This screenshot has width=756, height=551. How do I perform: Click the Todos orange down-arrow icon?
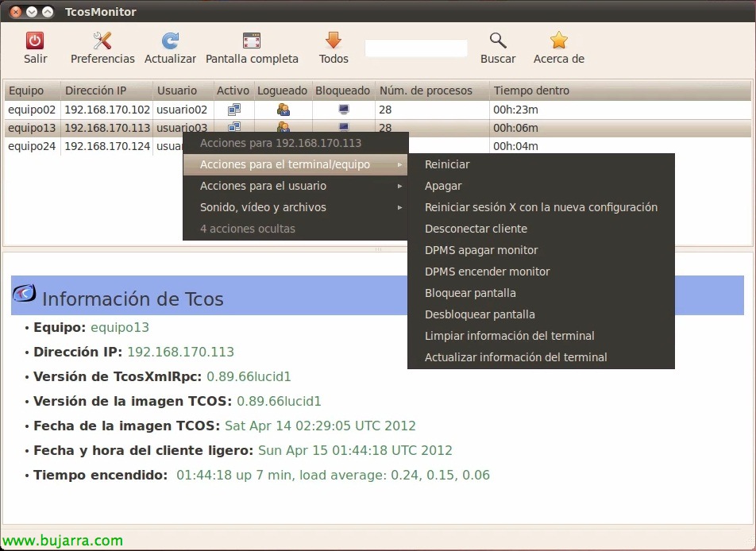tap(334, 40)
